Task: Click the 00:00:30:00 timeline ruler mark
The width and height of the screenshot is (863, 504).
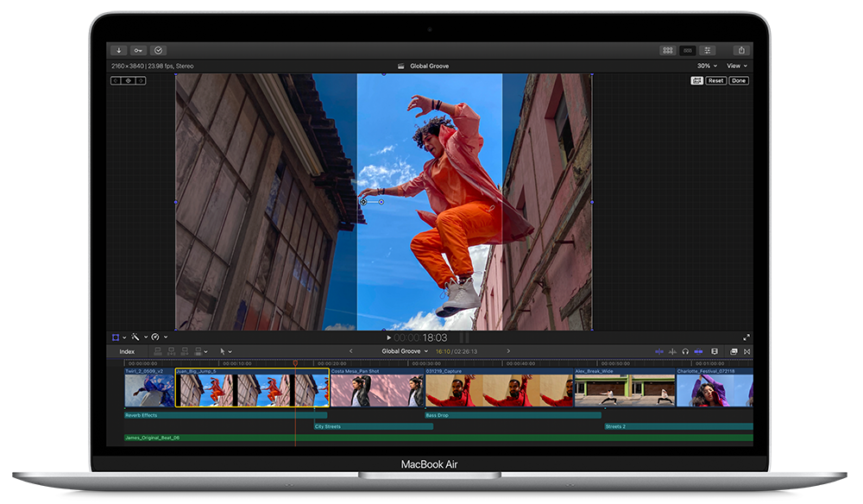Action: [427, 363]
